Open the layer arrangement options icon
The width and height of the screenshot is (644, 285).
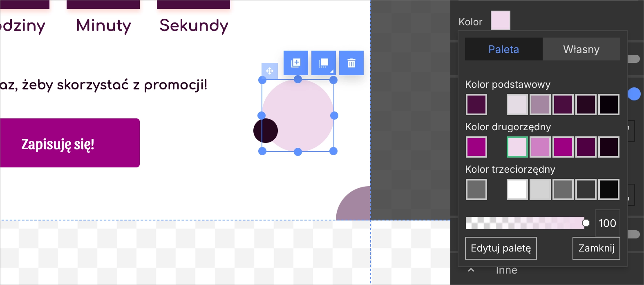pos(324,63)
